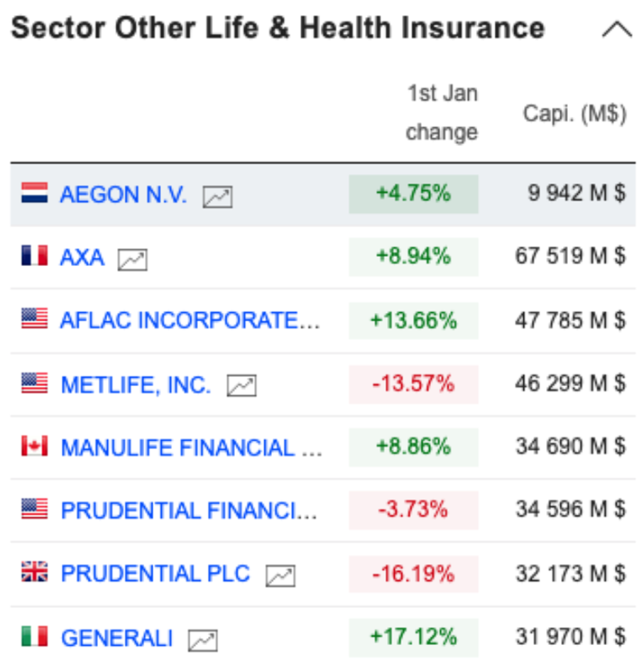The image size is (639, 672).
Task: Open the AXA company link
Action: (x=82, y=258)
